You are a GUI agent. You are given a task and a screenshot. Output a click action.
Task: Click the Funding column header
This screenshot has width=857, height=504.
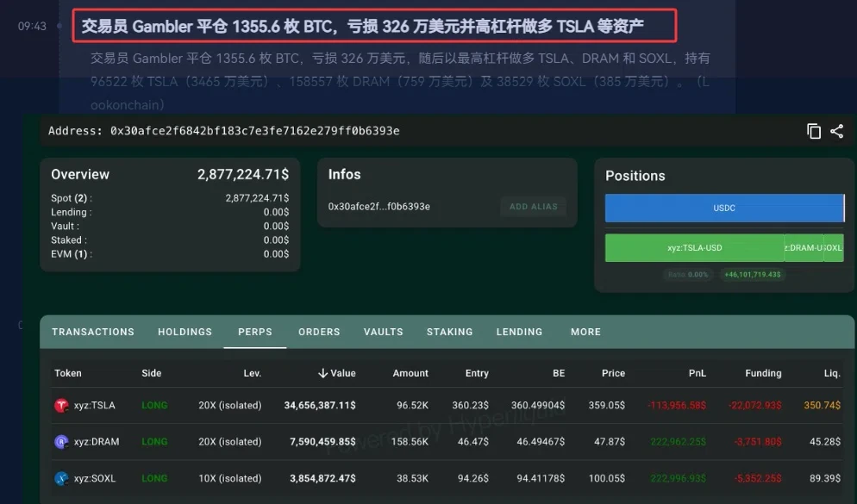[763, 373]
